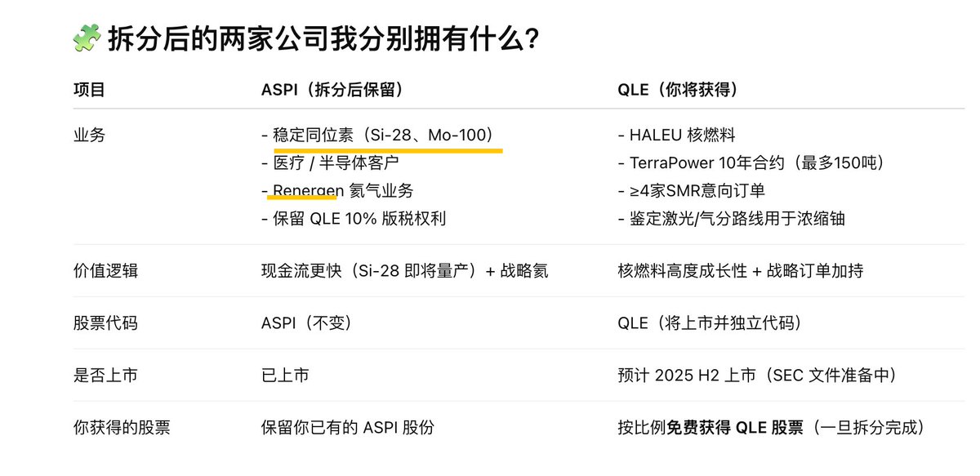Click the 价值逻辑 row label
This screenshot has width=980, height=476.
coord(106,270)
